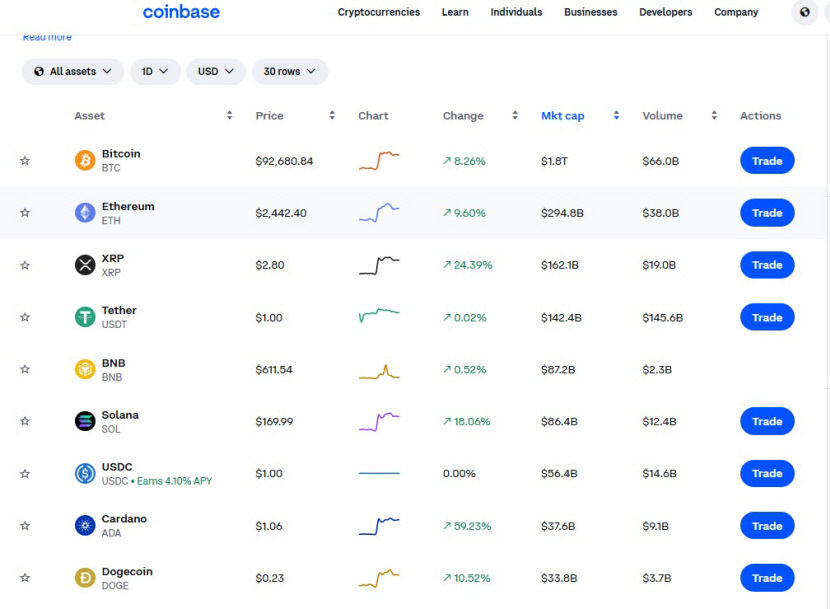Click the USDC coin icon
The width and height of the screenshot is (830, 609).
(85, 473)
